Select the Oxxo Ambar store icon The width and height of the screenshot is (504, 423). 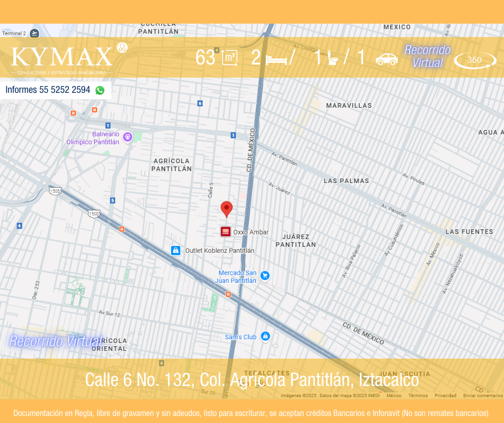(225, 231)
